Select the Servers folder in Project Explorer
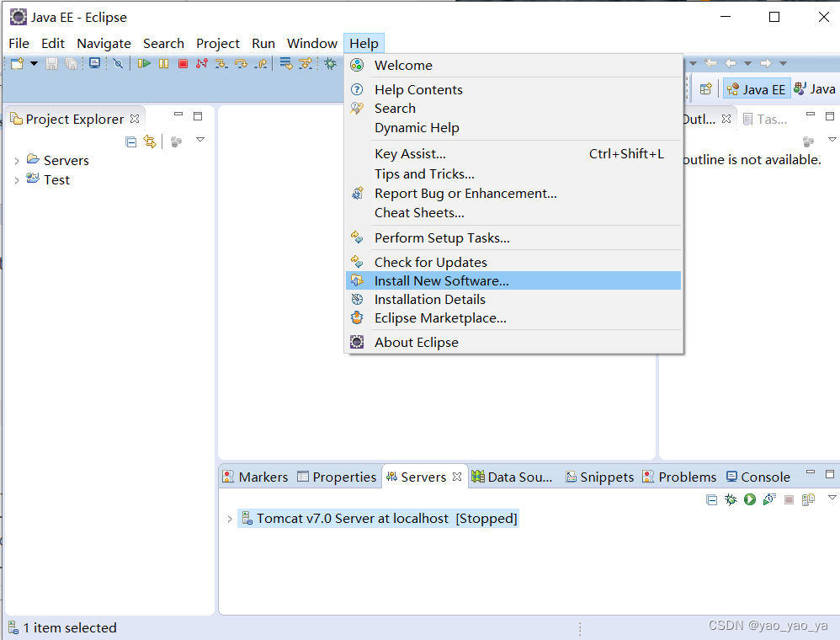 (66, 160)
